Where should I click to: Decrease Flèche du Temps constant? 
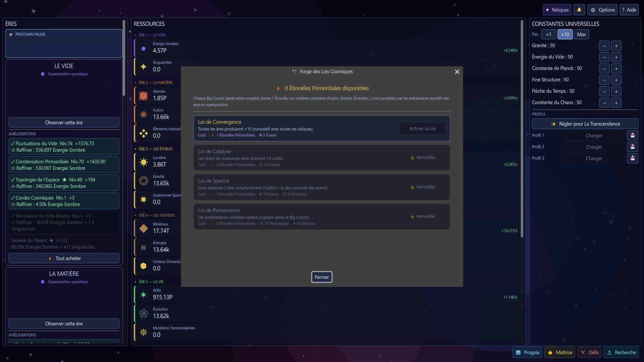tap(604, 91)
